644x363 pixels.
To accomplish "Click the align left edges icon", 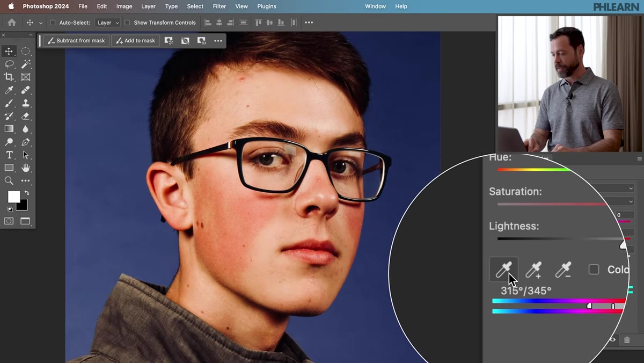I will [x=208, y=23].
